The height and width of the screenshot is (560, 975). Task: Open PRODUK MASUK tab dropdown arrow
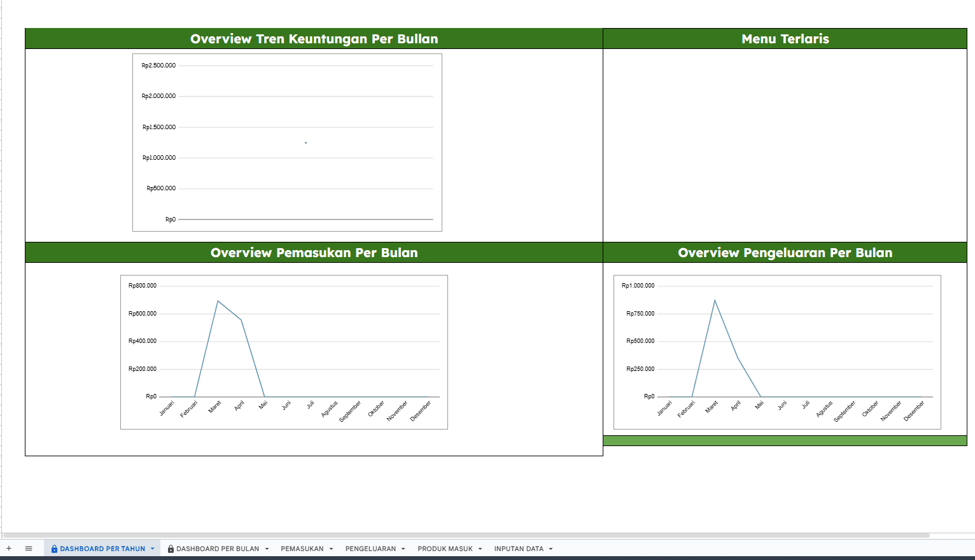click(x=480, y=549)
